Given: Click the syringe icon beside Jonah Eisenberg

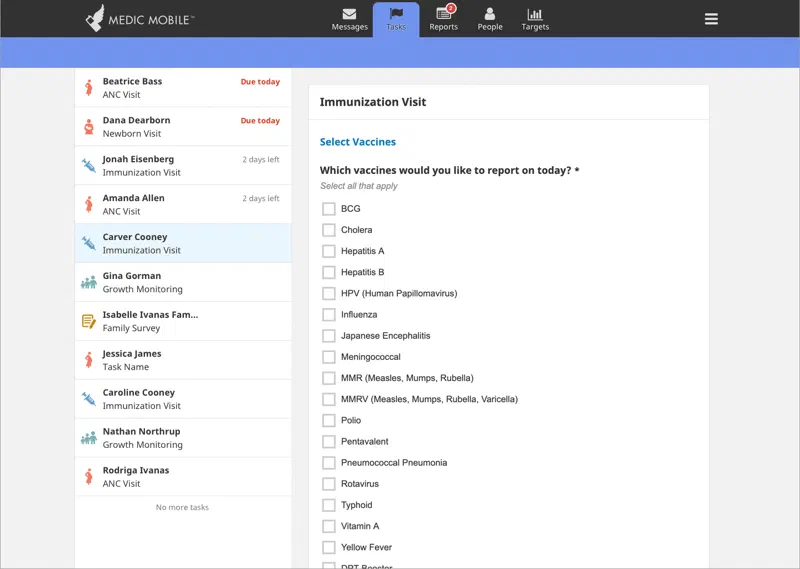Looking at the screenshot, I should click(x=89, y=166).
